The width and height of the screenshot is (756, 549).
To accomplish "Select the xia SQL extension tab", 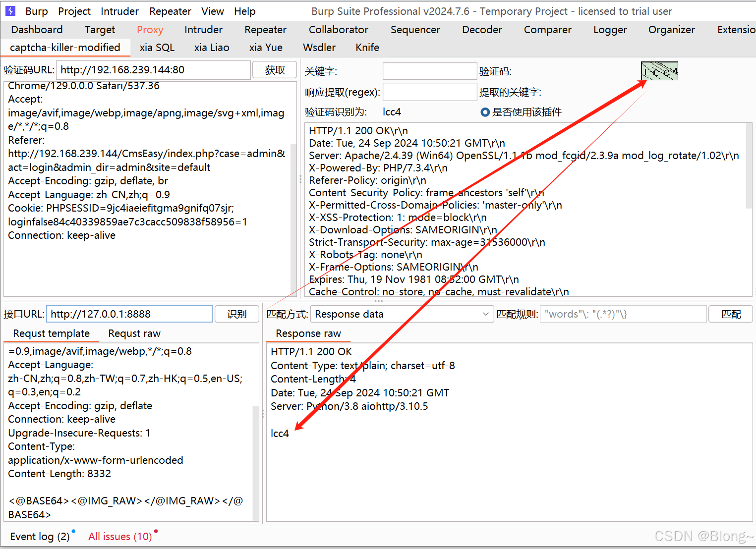I will 157,48.
